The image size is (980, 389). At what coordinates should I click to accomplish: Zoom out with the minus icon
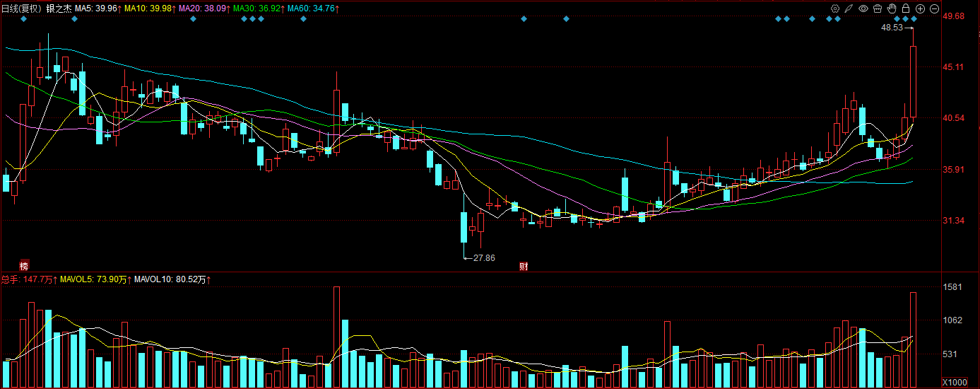tap(934, 8)
